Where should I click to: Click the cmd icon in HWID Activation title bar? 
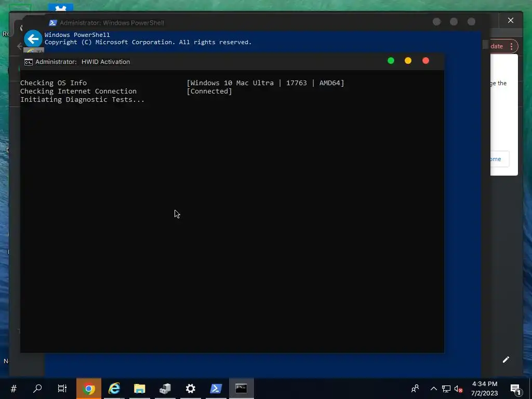(x=29, y=62)
